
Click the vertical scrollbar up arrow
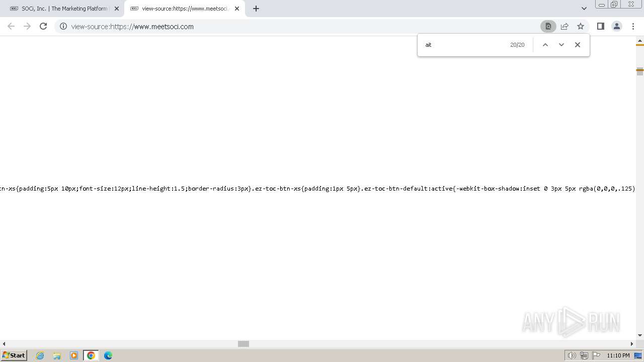point(640,40)
